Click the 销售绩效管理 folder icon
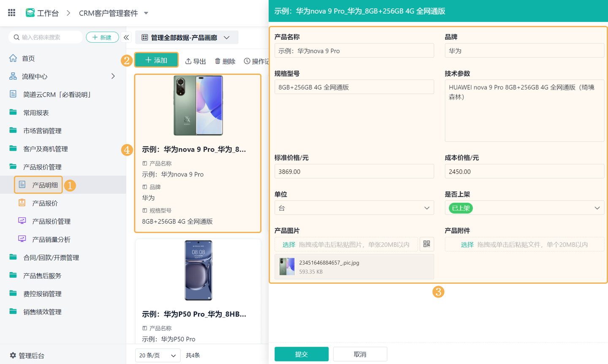This screenshot has width=608, height=364. 13,312
